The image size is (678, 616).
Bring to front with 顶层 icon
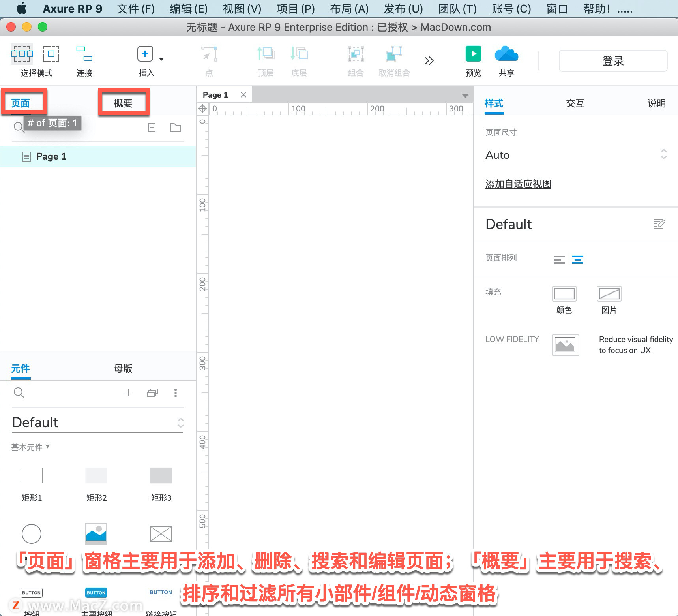[x=266, y=54]
